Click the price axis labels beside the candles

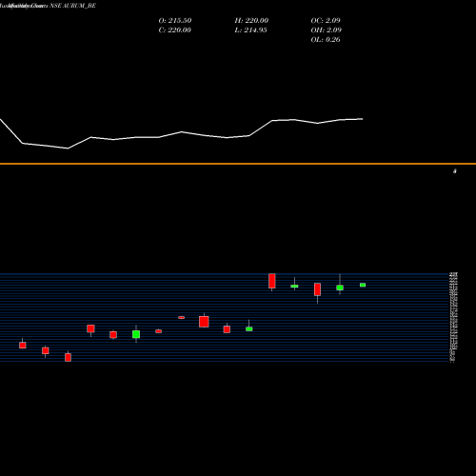coord(453,317)
